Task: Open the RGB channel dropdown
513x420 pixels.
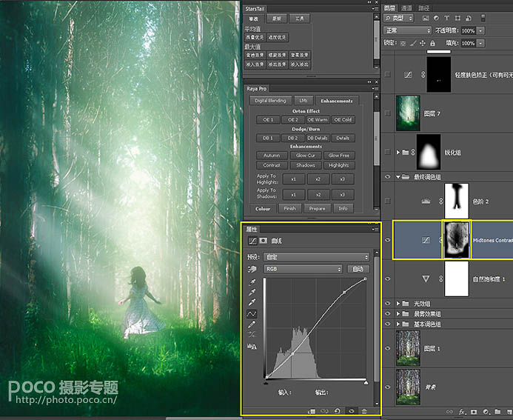Action: tap(303, 269)
